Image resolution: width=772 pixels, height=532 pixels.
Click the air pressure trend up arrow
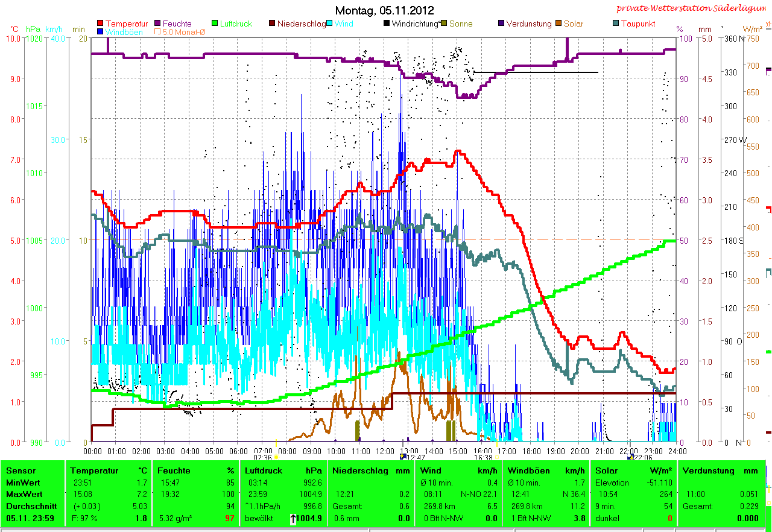point(294,519)
